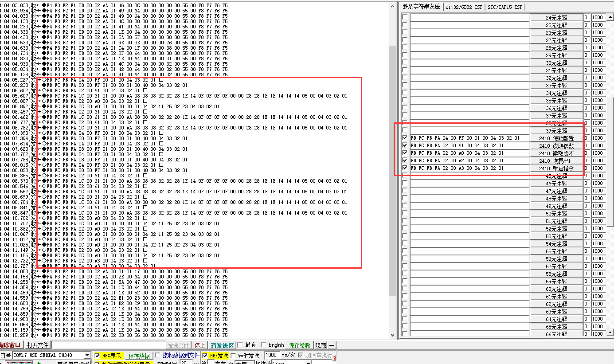Click the log scrollbar's up arrow
The width and height of the screenshot is (614, 364).
tap(392, 6)
